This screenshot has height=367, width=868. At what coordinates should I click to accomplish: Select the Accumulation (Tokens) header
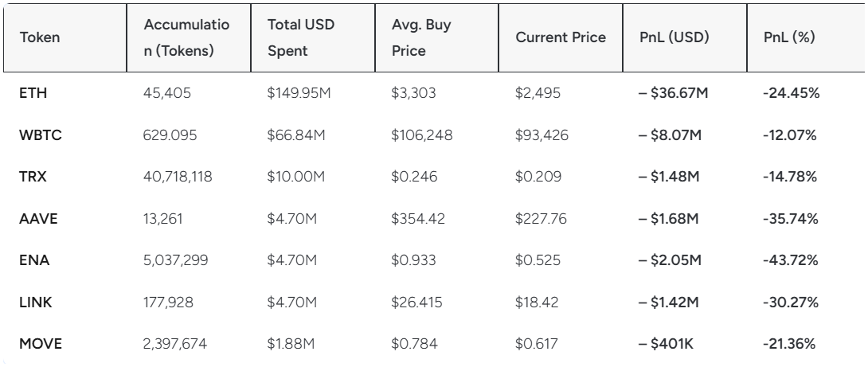pos(186,37)
